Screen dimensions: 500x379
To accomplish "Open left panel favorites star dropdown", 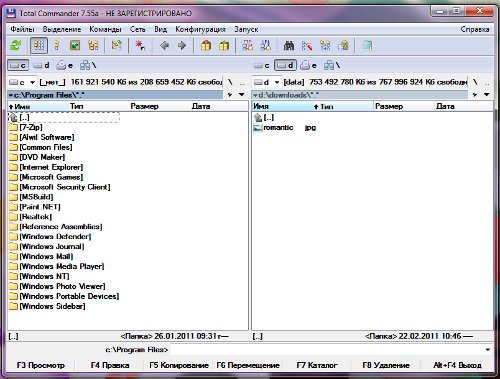I will 230,95.
